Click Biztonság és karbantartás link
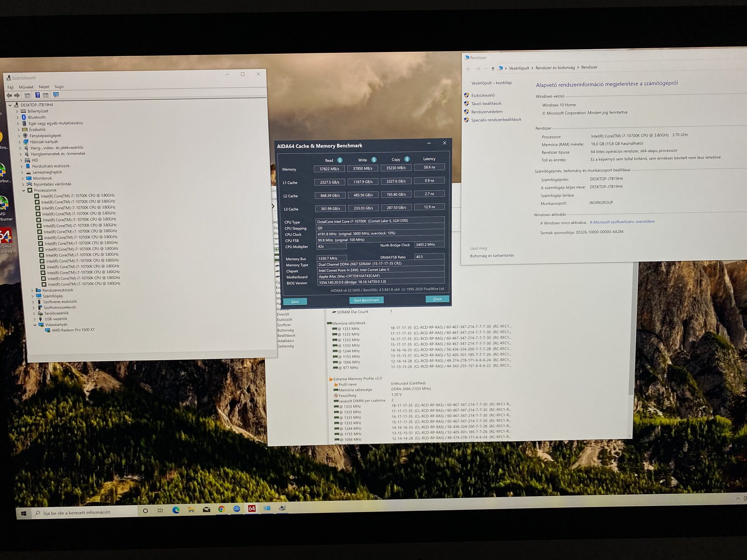This screenshot has width=747, height=560. coord(492,256)
